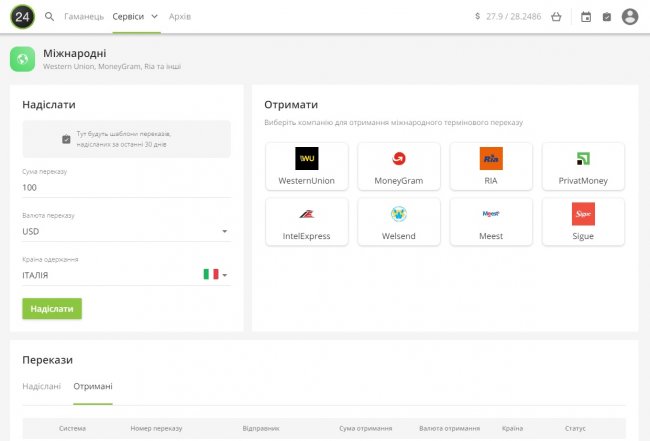This screenshot has width=650, height=441.
Task: Go to the Гаманець menu item
Action: tap(83, 17)
